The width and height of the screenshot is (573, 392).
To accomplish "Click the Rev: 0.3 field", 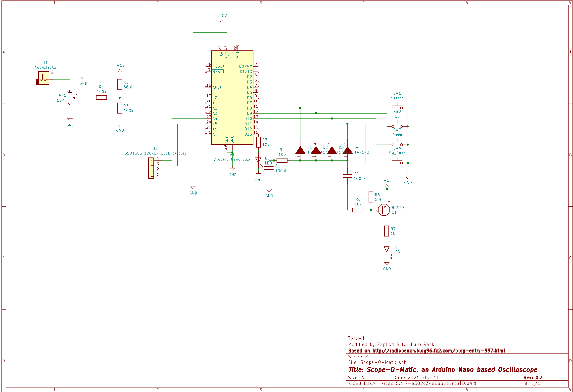I will coord(533,377).
